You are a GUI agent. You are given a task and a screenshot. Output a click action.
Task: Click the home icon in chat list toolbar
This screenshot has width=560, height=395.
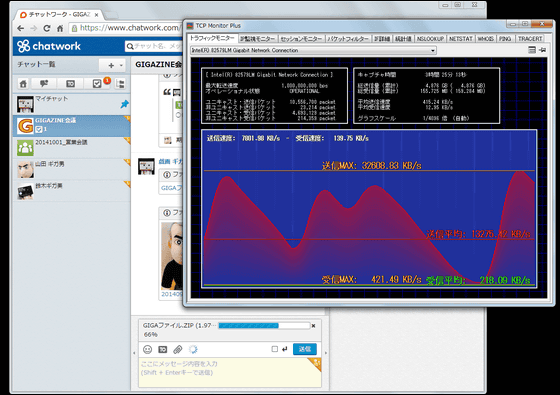click(23, 84)
